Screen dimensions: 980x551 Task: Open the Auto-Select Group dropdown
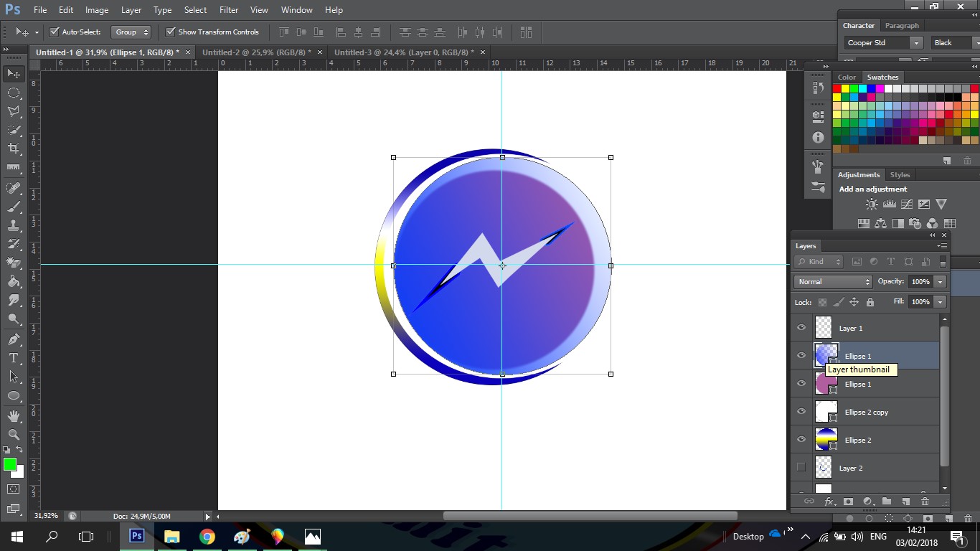pos(131,32)
